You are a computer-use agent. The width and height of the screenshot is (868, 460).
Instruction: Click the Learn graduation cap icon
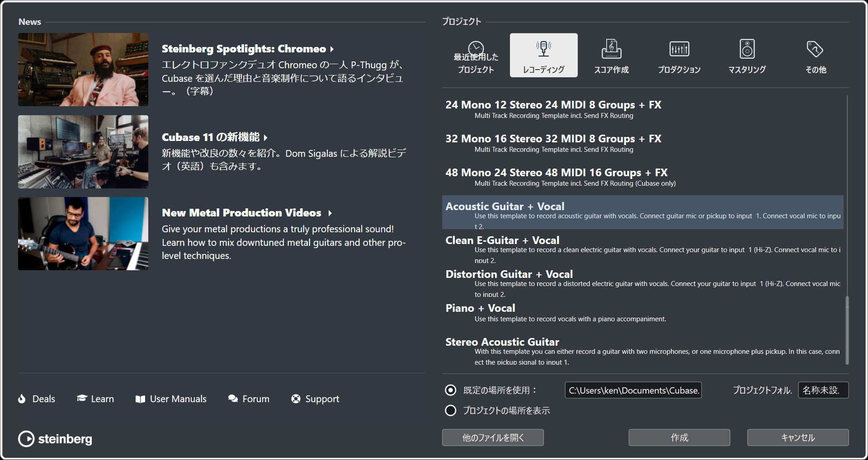pyautogui.click(x=82, y=398)
